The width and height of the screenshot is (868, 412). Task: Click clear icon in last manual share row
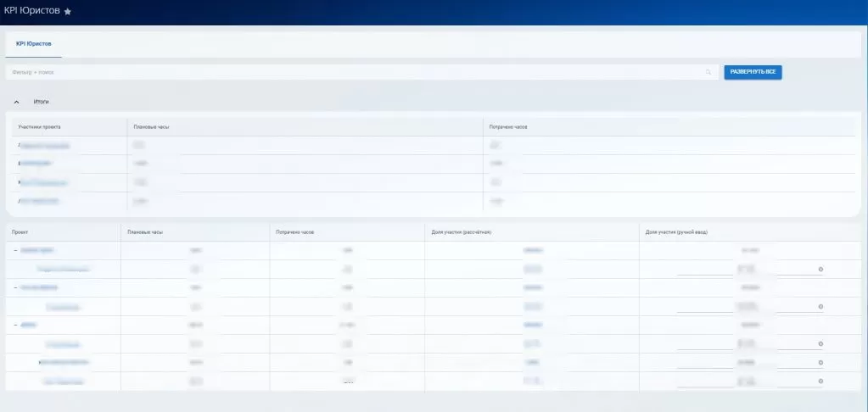pyautogui.click(x=820, y=381)
